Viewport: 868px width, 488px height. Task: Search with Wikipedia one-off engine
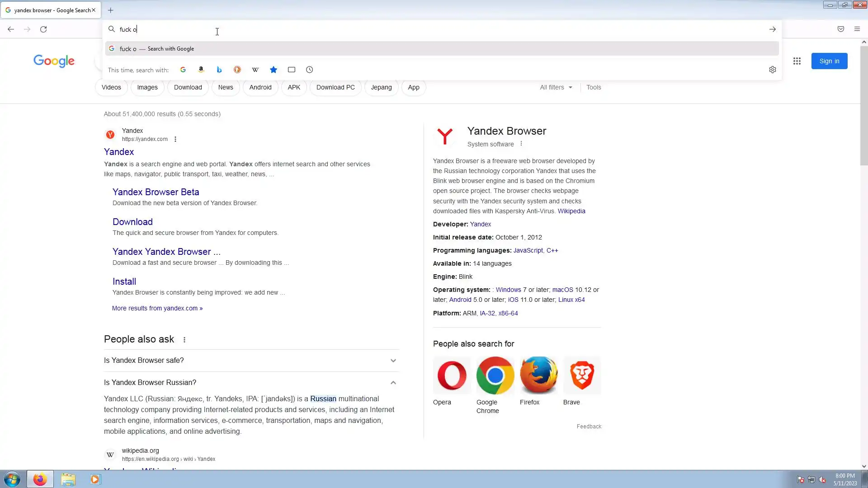255,70
